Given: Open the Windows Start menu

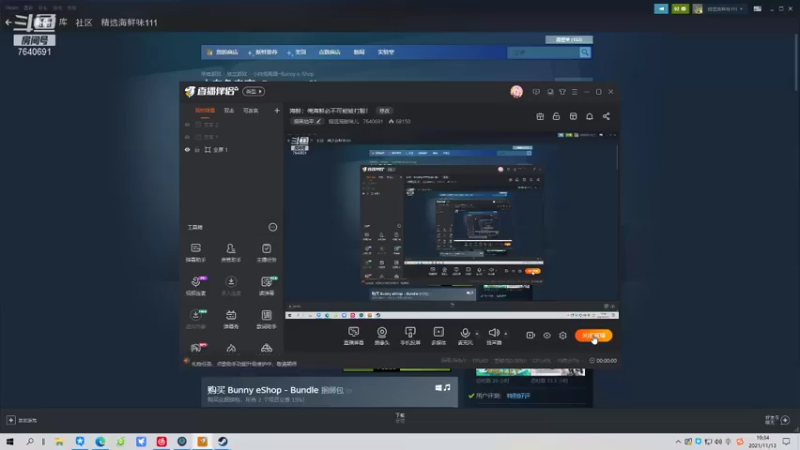Looking at the screenshot, I should (10, 441).
